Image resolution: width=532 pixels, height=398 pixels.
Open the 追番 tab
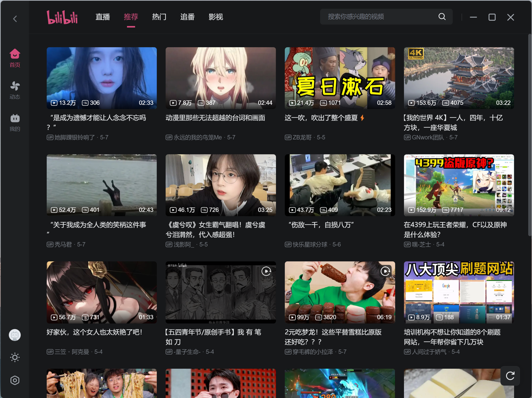click(187, 17)
